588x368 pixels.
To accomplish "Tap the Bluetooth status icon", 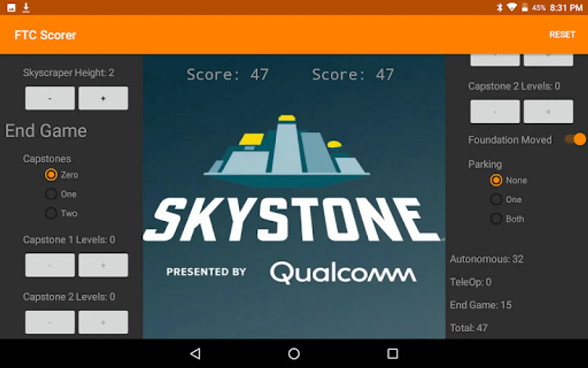I will coord(499,7).
